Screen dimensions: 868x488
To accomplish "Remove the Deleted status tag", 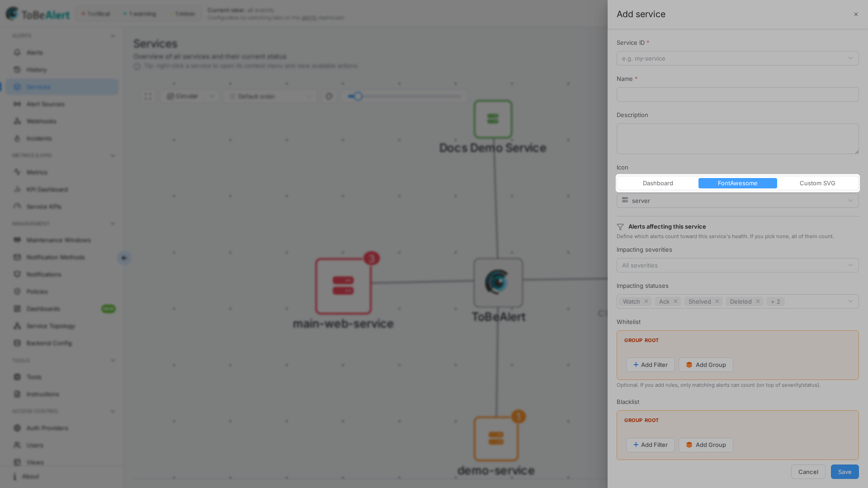I will click(x=758, y=301).
